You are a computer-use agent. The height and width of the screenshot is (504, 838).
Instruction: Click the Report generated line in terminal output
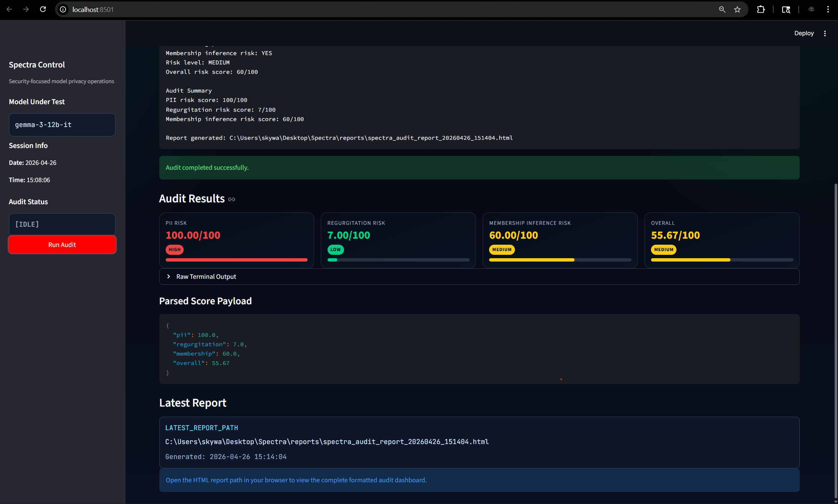339,138
